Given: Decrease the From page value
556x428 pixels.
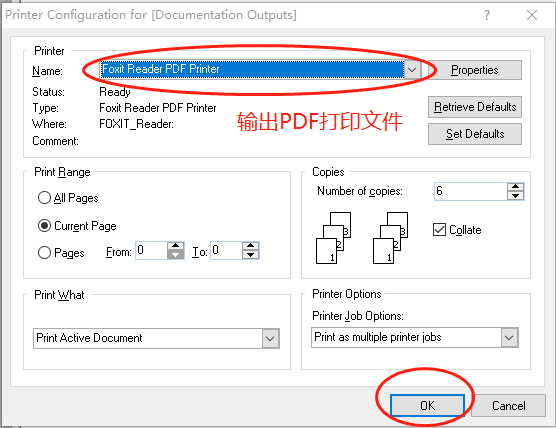Looking at the screenshot, I should [x=176, y=255].
